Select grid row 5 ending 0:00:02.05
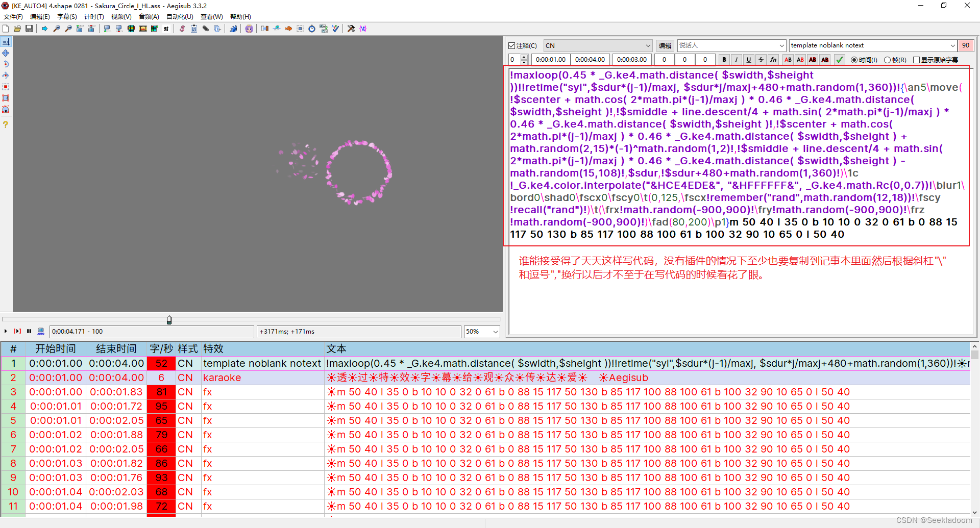This screenshot has width=980, height=528. click(x=485, y=420)
